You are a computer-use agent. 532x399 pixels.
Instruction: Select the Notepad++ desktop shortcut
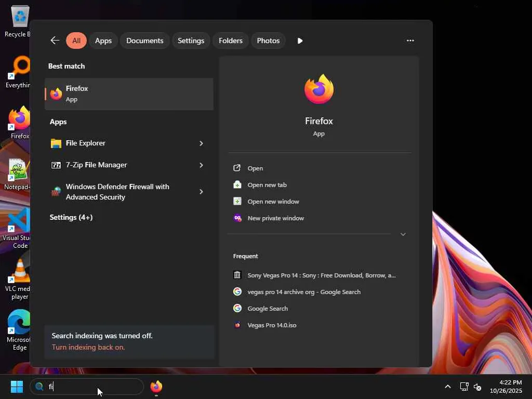pos(18,175)
